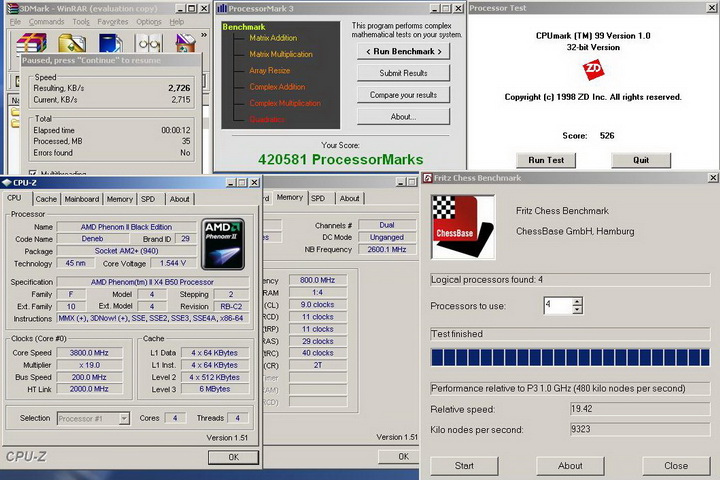Image resolution: width=720 pixels, height=480 pixels.
Task: Select the first folder icon in WinRAR file list
Action: (15, 112)
